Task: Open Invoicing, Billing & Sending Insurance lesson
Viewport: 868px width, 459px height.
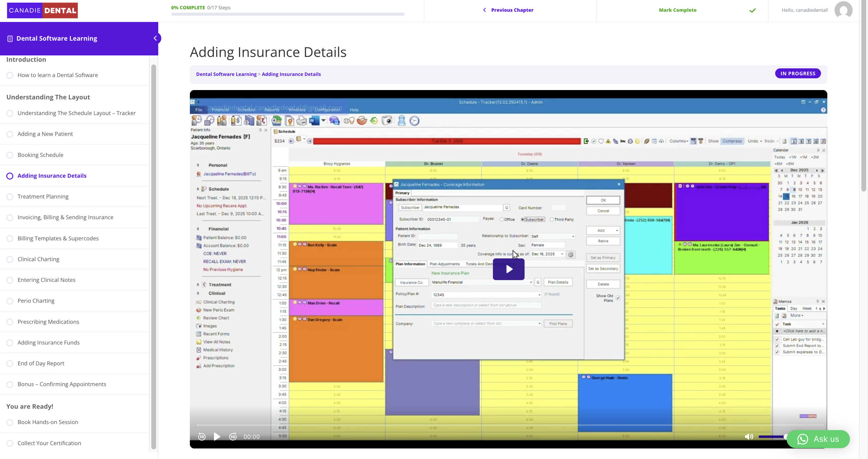Action: [x=65, y=217]
